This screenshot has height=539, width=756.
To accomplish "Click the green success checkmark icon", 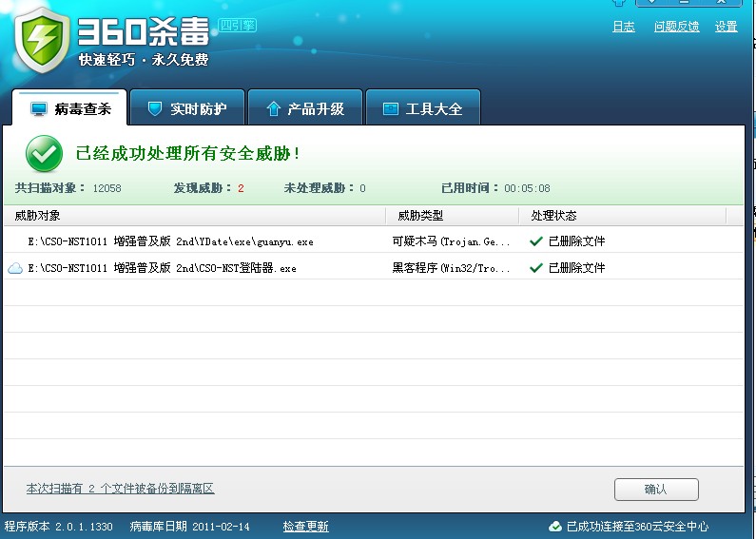I will (44, 154).
